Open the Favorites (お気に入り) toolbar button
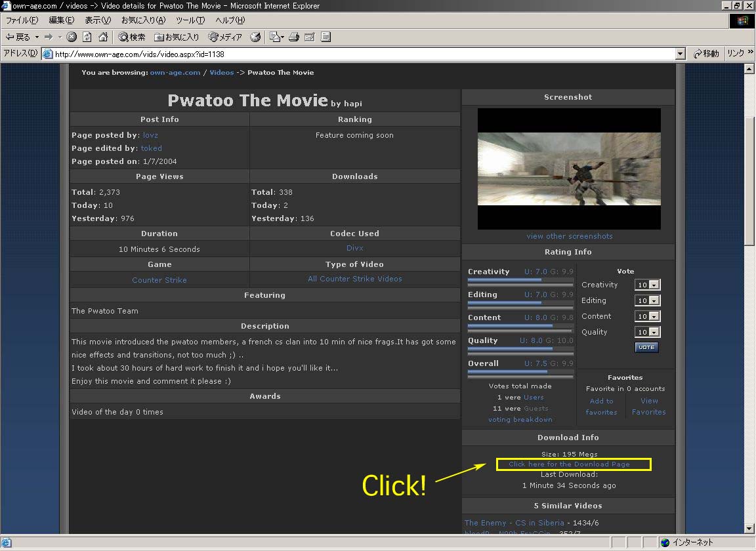 [177, 37]
